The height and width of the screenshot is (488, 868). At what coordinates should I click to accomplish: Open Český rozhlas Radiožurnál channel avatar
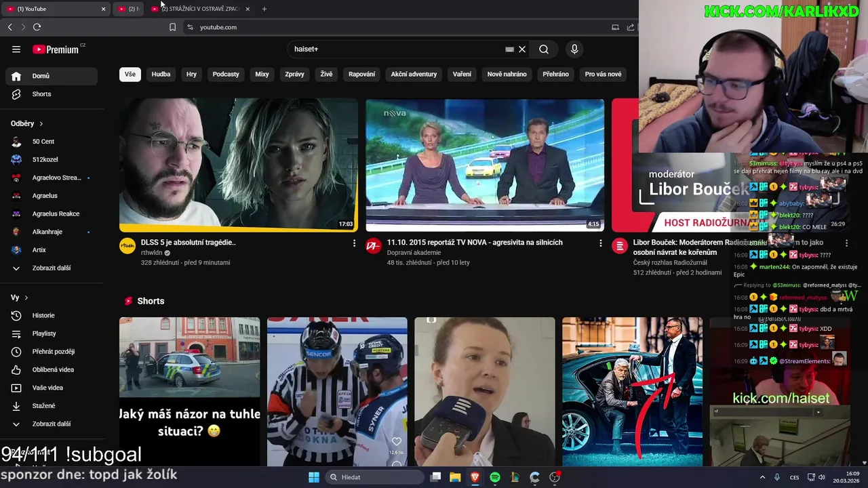pyautogui.click(x=620, y=246)
